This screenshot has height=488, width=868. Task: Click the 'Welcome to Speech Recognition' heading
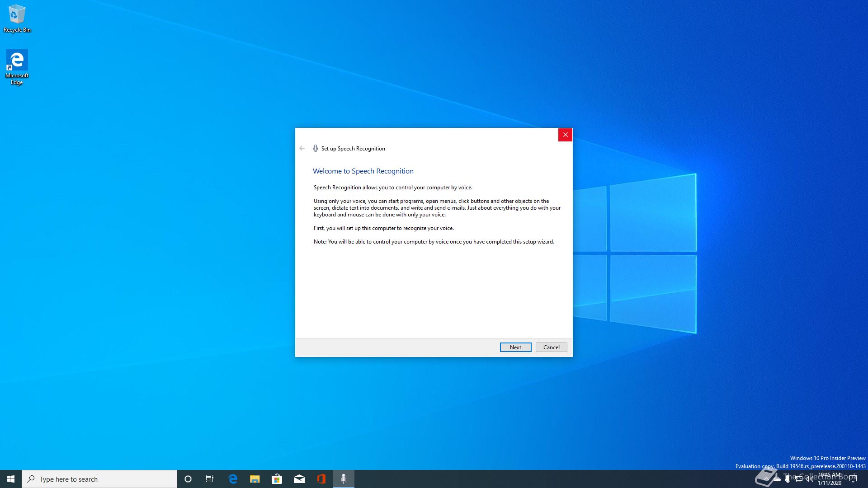(363, 171)
